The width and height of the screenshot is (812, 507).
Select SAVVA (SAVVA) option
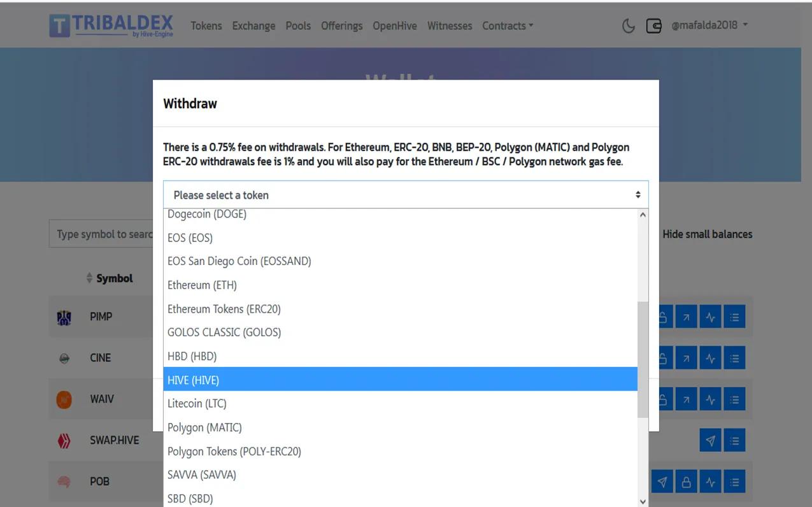[400, 475]
